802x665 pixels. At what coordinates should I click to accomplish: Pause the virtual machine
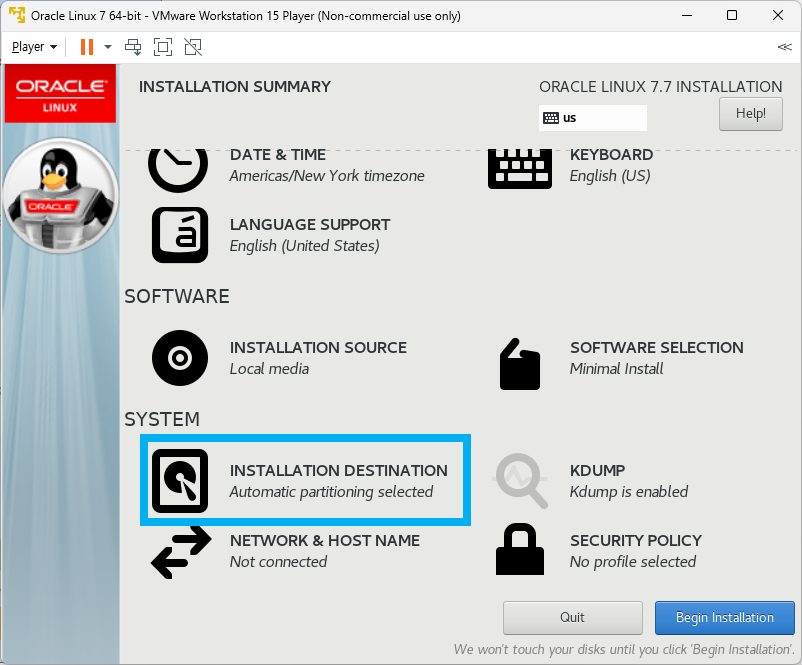tap(87, 47)
